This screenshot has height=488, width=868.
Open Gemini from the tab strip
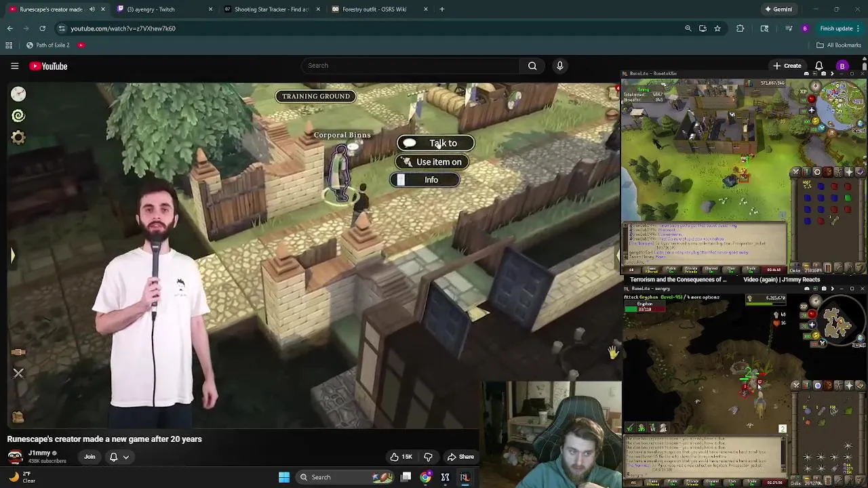pos(778,9)
